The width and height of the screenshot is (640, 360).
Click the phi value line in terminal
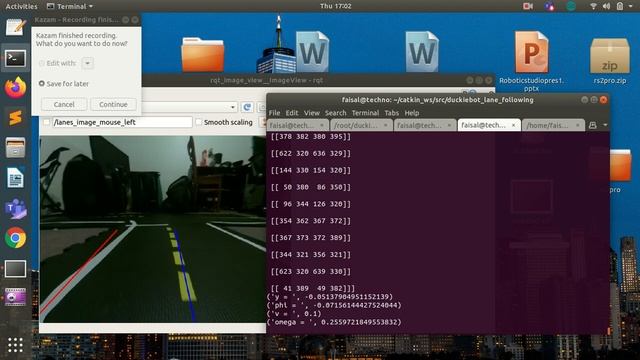[x=334, y=305]
